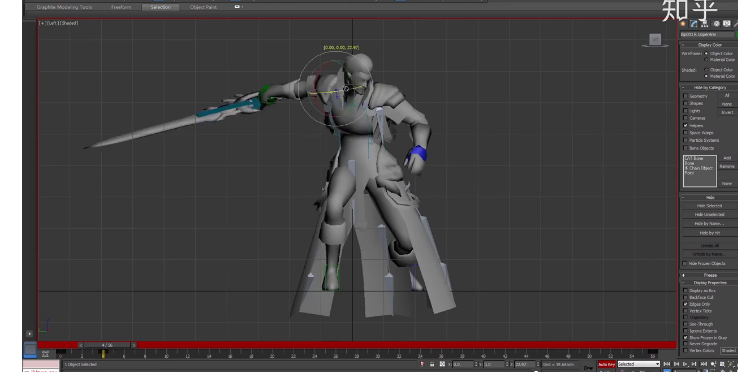Toggle the selection lock padlock icon
738x372 pixels.
[x=432, y=364]
